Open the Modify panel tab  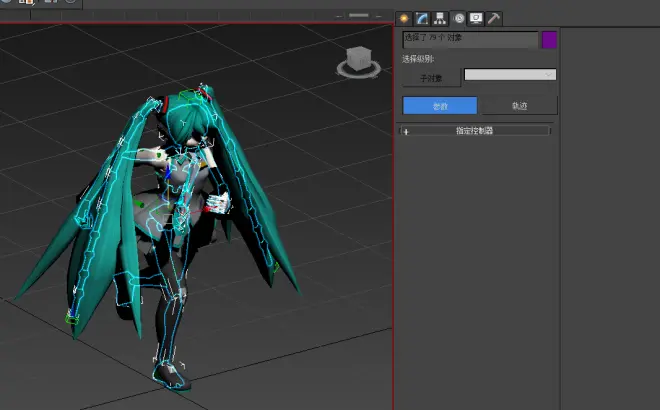tap(422, 19)
